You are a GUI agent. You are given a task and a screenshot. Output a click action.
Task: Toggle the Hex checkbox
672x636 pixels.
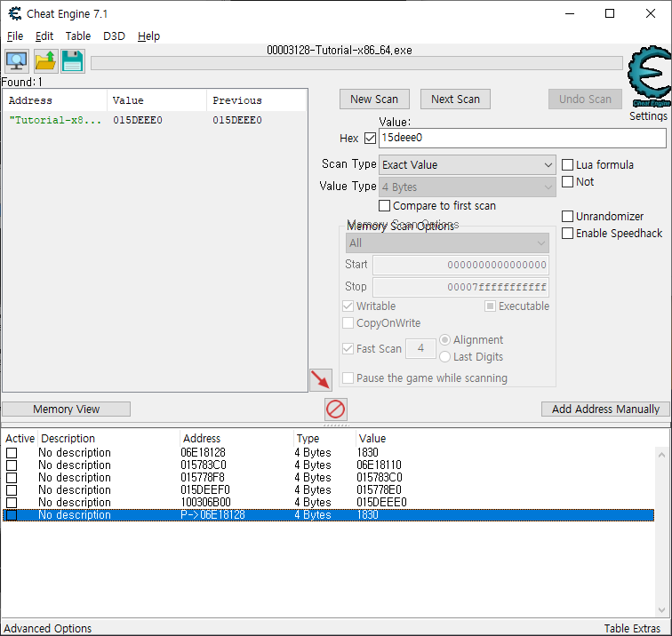[x=371, y=139]
